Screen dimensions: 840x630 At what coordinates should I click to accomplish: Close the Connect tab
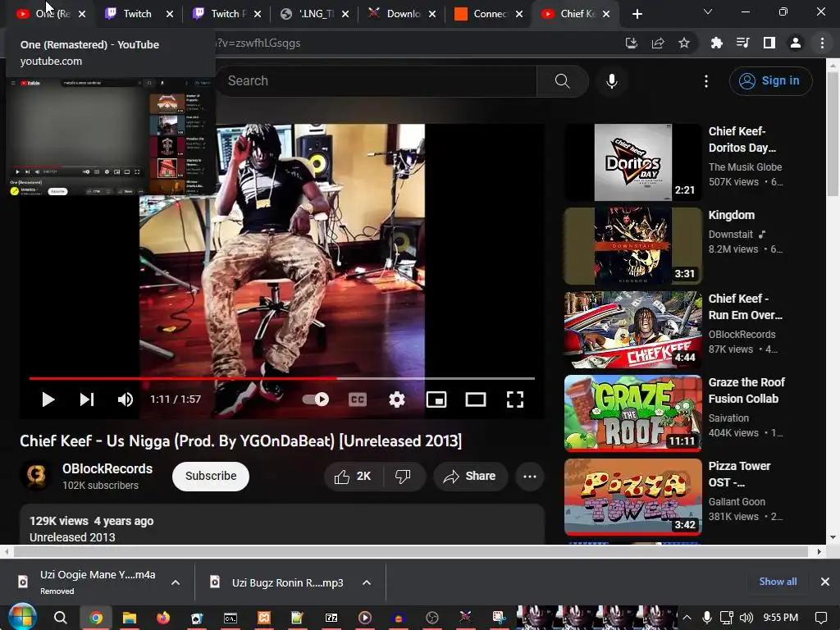click(519, 14)
